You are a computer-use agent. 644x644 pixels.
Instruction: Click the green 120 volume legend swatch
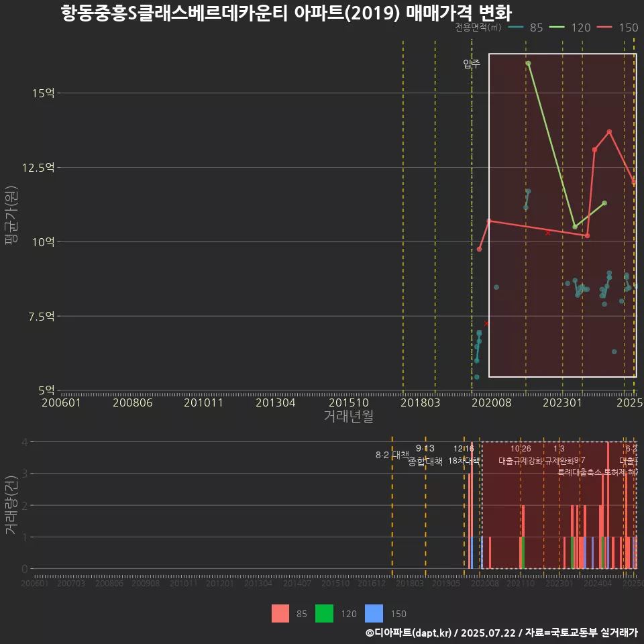pyautogui.click(x=324, y=613)
